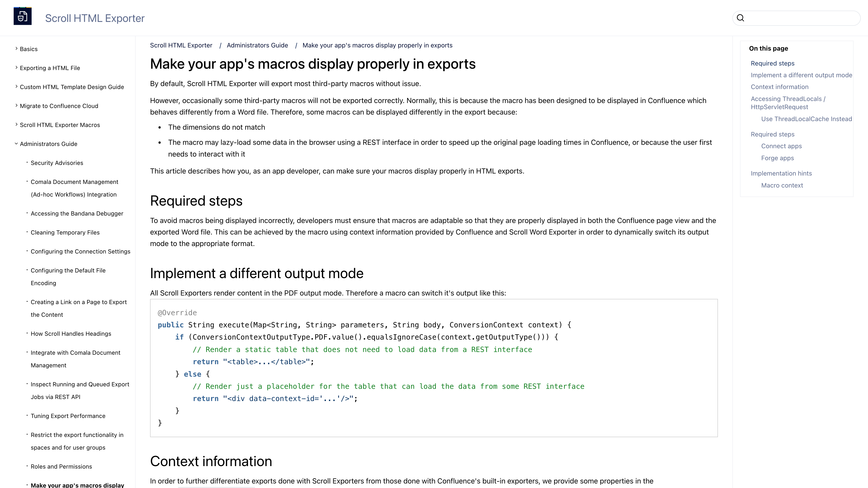
Task: Select the Required steps on-page anchor
Action: click(773, 63)
